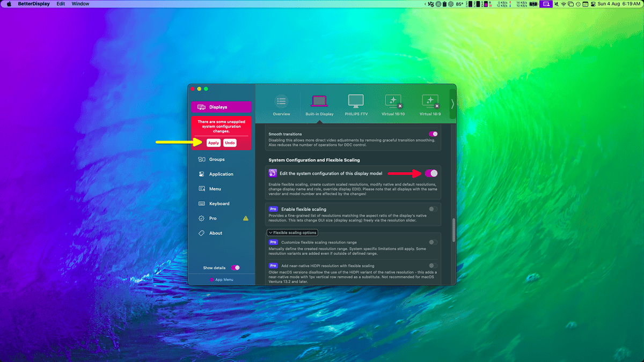
Task: Toggle editing the display model system configuration
Action: click(x=430, y=173)
